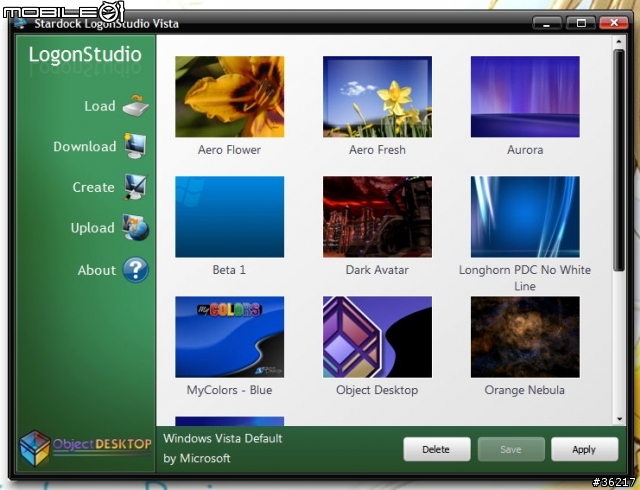
Task: Click the Delete button
Action: (437, 449)
